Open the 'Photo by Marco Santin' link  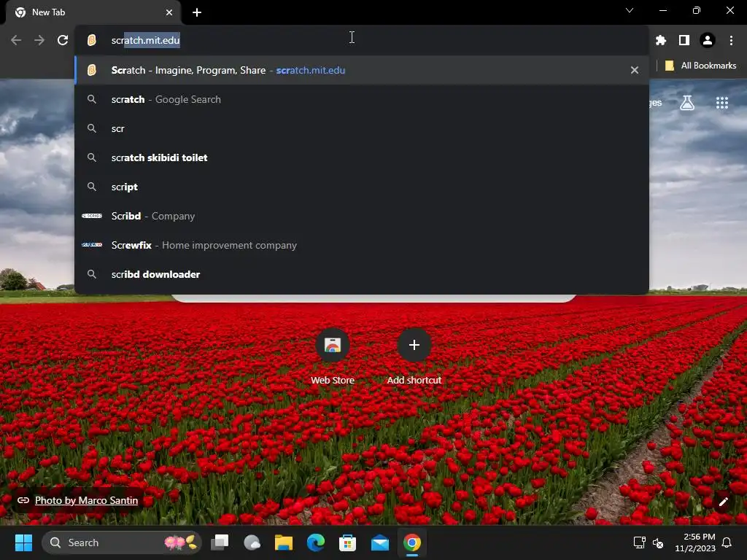tap(86, 500)
